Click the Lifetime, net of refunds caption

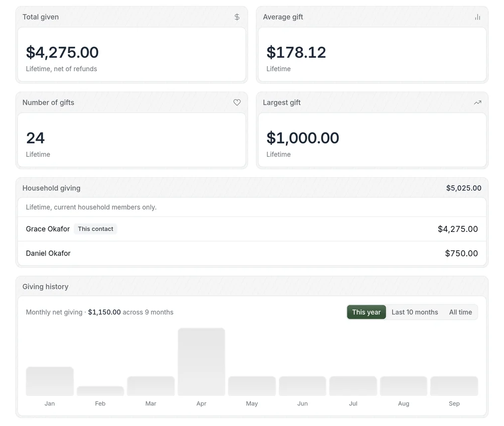(x=61, y=69)
